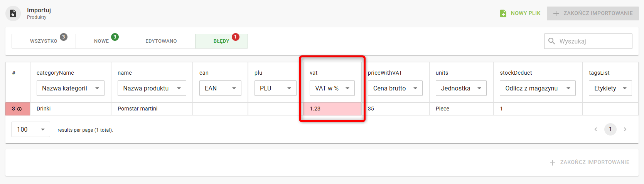Go to the next page arrow

tap(625, 129)
